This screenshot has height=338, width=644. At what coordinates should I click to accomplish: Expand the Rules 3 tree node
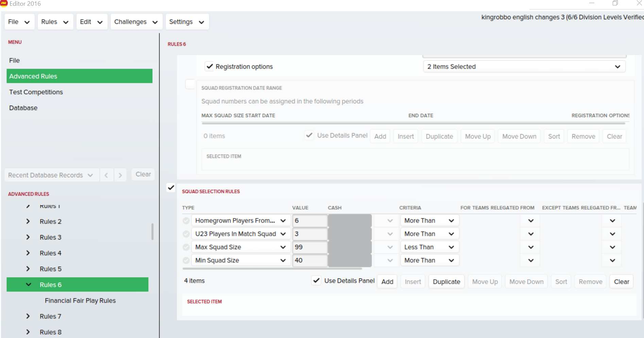click(28, 237)
